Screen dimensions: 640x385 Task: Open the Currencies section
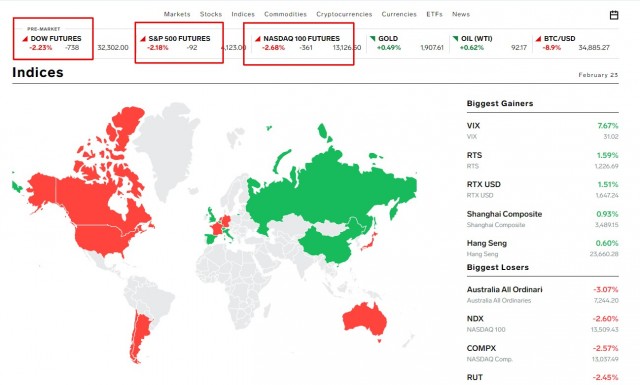pos(399,14)
